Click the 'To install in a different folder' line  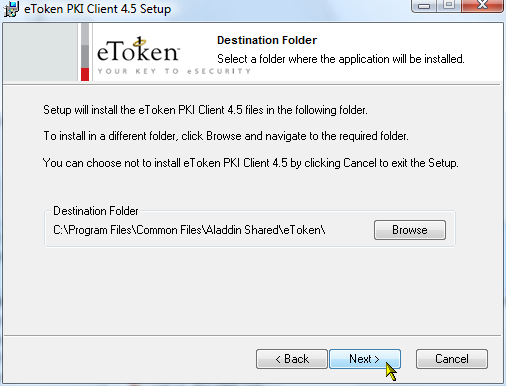(x=226, y=136)
